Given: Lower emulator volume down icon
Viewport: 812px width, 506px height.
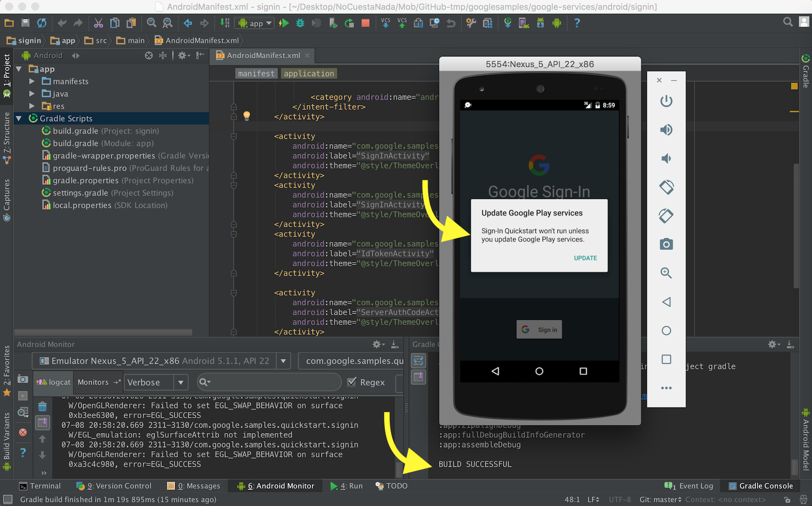Looking at the screenshot, I should pos(666,158).
